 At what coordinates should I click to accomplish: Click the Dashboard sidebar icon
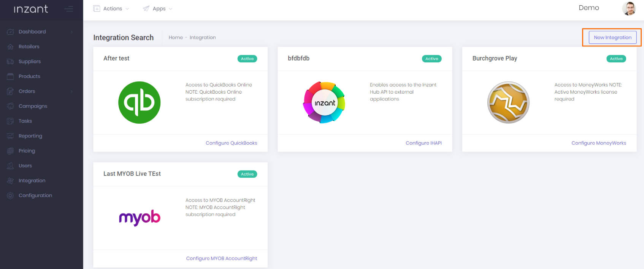[x=10, y=32]
